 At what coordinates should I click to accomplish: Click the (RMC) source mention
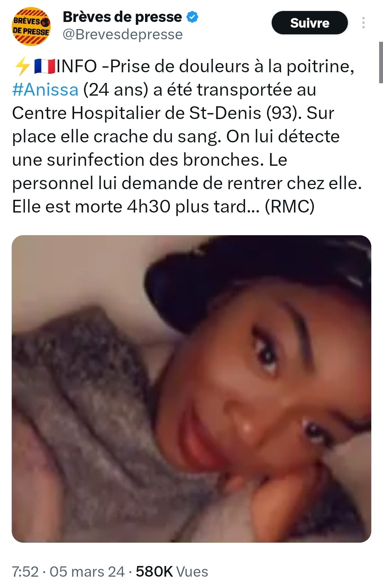point(289,207)
